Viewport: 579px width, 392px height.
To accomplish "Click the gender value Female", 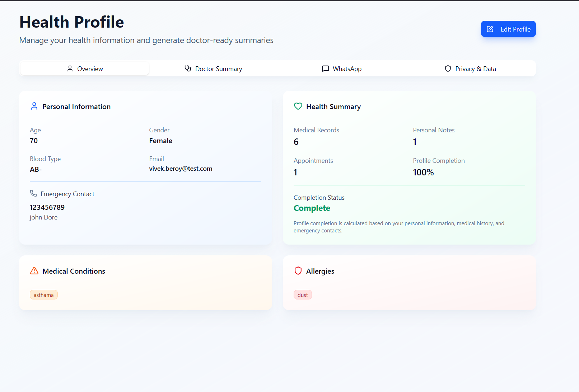I will pyautogui.click(x=161, y=141).
